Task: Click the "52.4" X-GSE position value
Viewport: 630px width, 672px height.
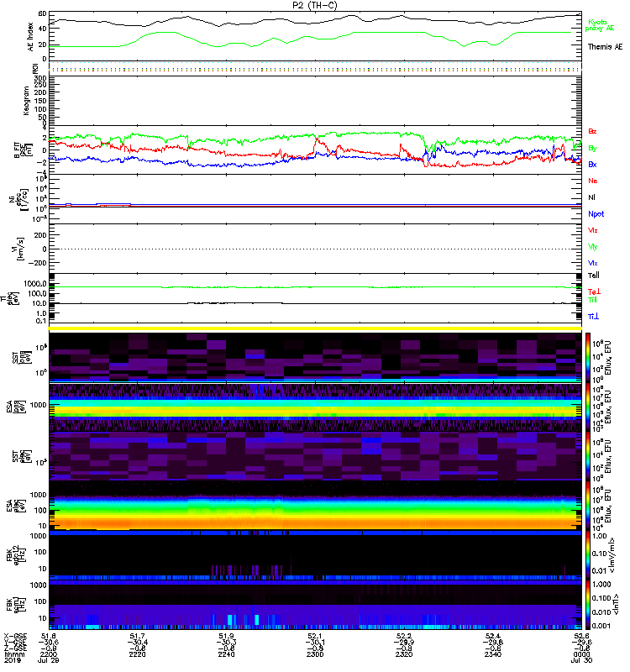Action: 493,636
